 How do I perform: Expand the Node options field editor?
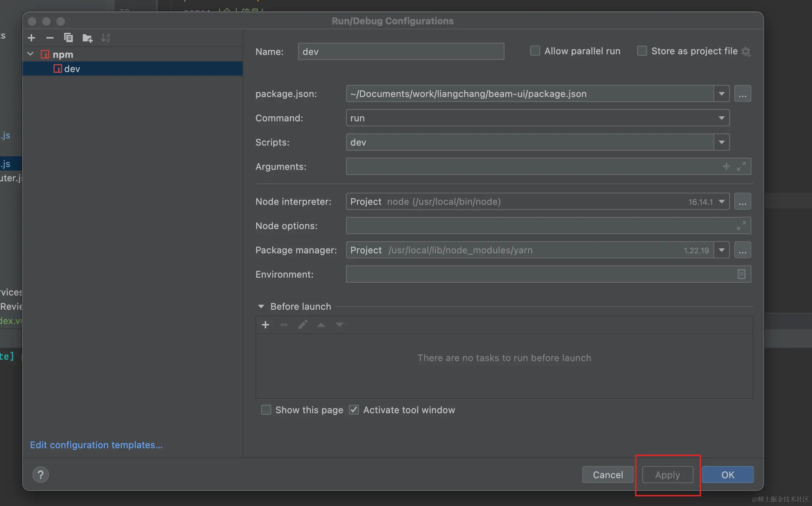coord(741,226)
